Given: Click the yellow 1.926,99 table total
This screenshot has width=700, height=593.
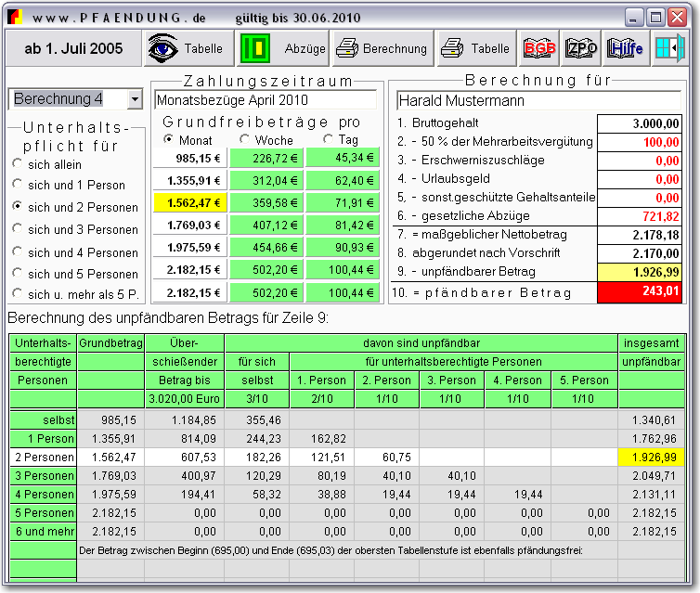Looking at the screenshot, I should pos(652,457).
